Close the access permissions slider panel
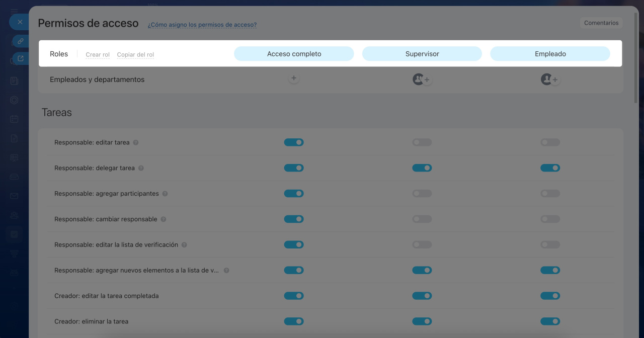 (20, 22)
